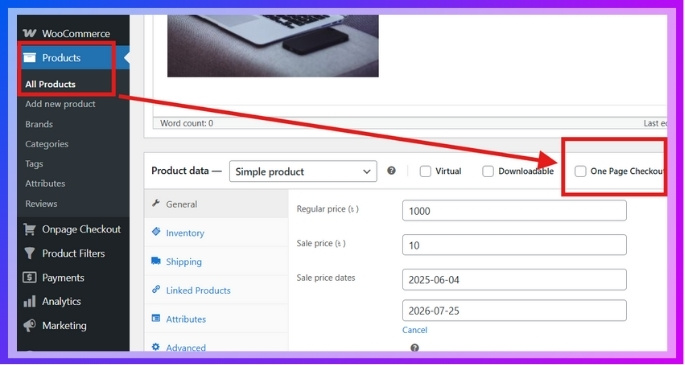
Task: Enable the Downloadable checkbox
Action: (x=488, y=172)
